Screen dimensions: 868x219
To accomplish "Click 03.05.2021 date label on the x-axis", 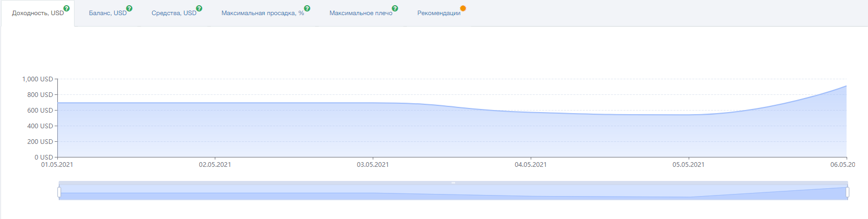I will (373, 165).
